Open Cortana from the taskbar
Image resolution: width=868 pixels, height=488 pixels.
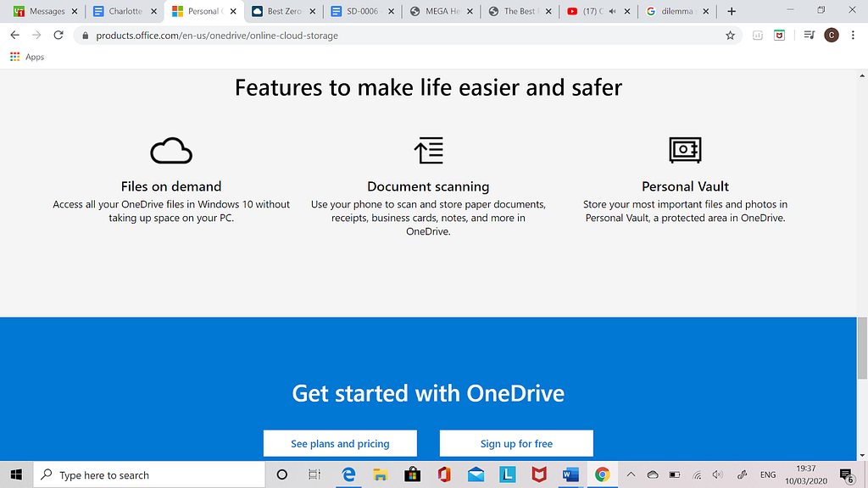(281, 474)
